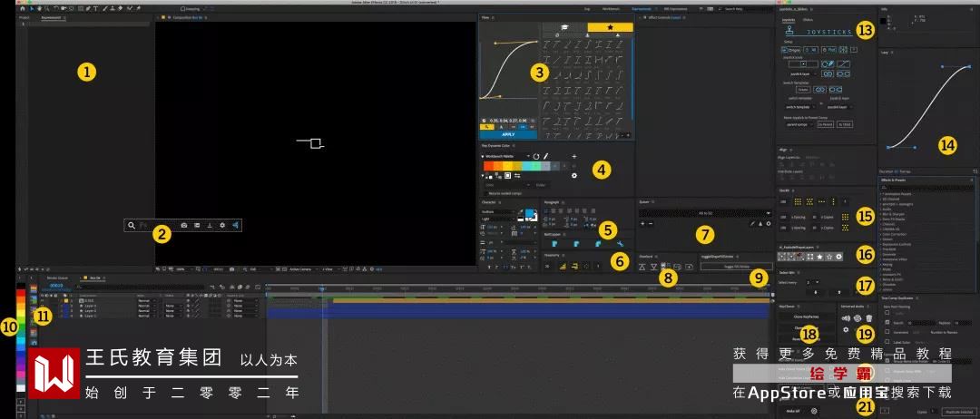Open Flow's star favorites tab

click(610, 27)
